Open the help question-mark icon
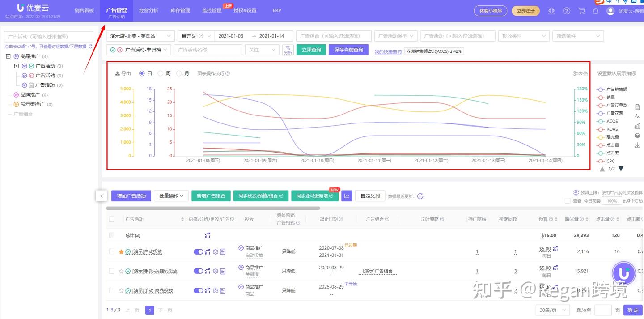This screenshot has width=644, height=319. point(567,11)
